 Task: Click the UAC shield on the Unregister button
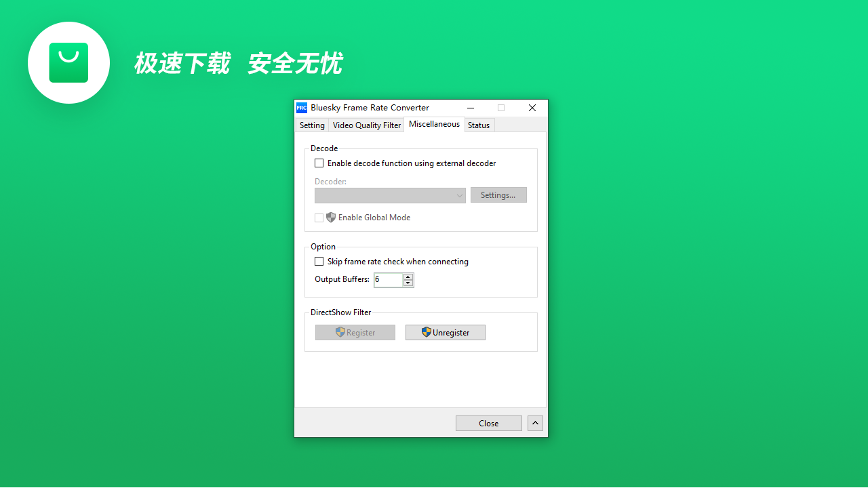pos(427,332)
